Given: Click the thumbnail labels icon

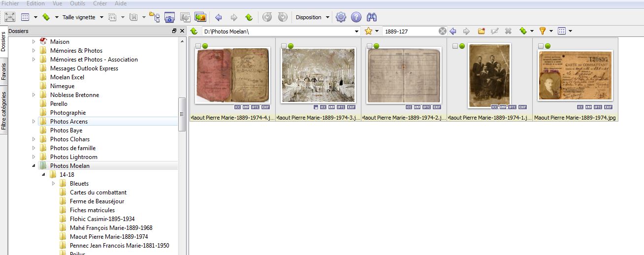Looking at the screenshot, I should (x=112, y=17).
